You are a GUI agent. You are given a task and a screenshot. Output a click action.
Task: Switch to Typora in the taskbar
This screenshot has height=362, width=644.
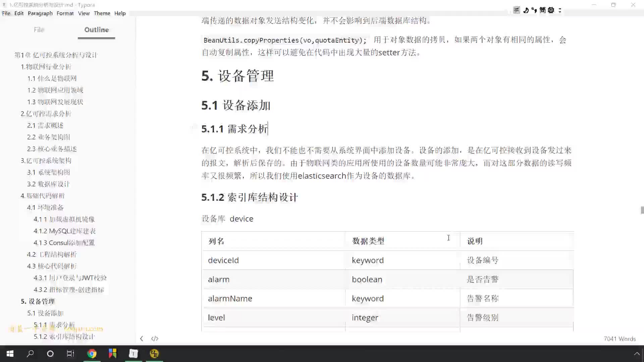point(133,354)
